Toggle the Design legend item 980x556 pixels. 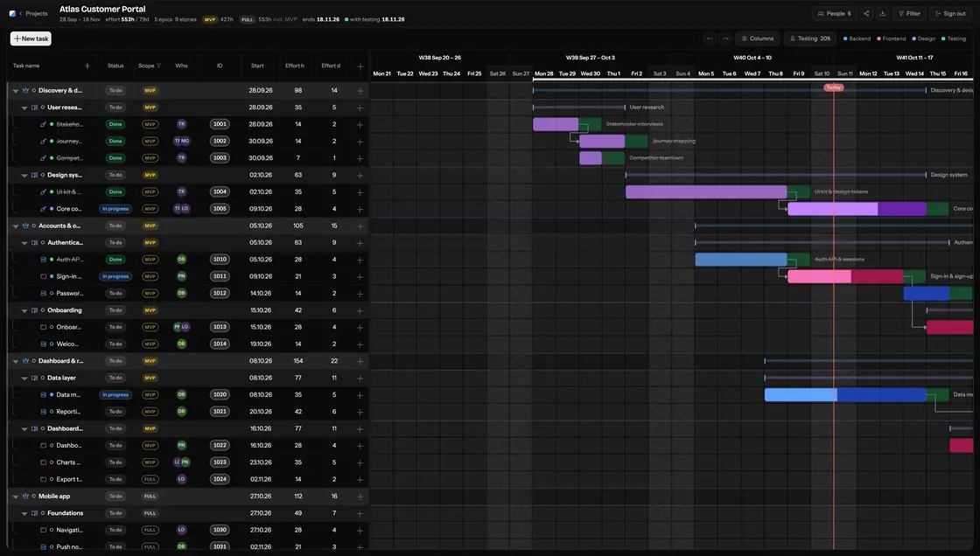pyautogui.click(x=924, y=38)
